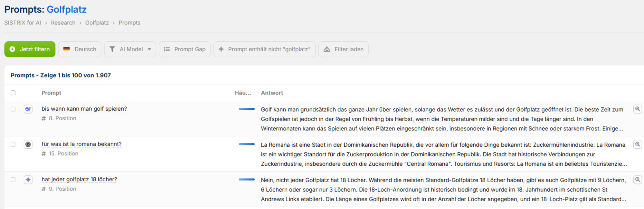644x209 pixels.
Task: Open magnifier for the golf spielen answer
Action: [637, 109]
